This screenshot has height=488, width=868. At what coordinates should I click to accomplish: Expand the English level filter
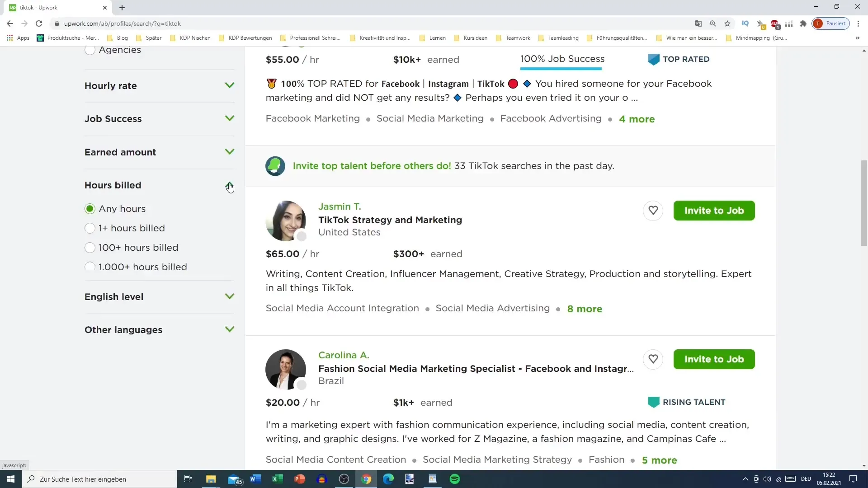230,296
